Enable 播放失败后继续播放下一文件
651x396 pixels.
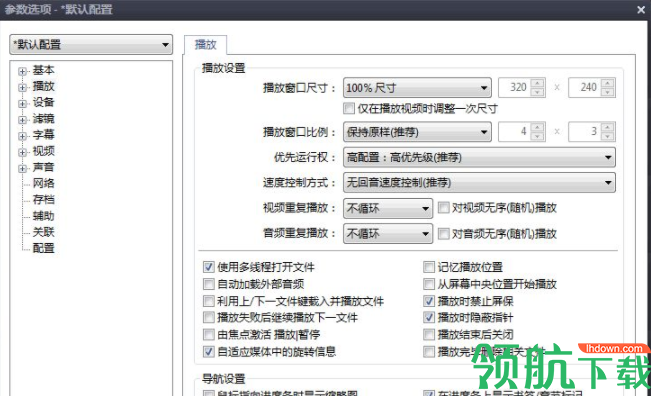point(208,318)
